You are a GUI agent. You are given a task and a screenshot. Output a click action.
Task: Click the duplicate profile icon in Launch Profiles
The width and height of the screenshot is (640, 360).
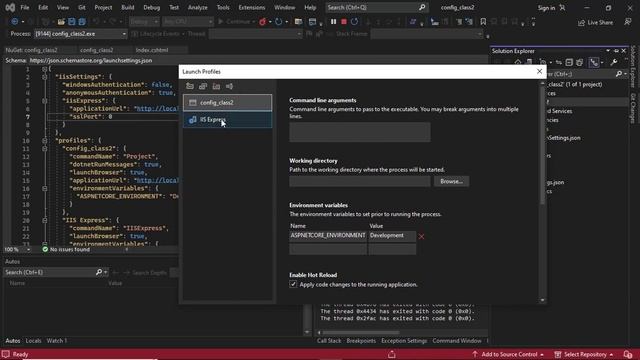click(x=203, y=86)
